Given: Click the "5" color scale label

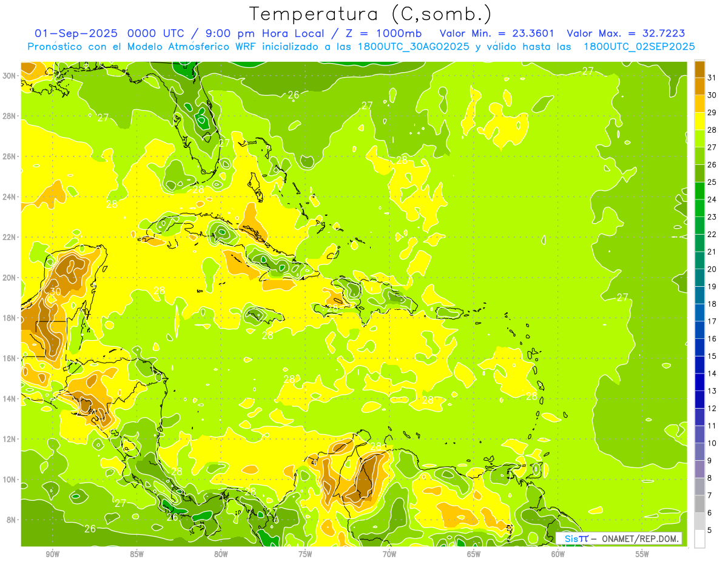Looking at the screenshot, I should (710, 530).
